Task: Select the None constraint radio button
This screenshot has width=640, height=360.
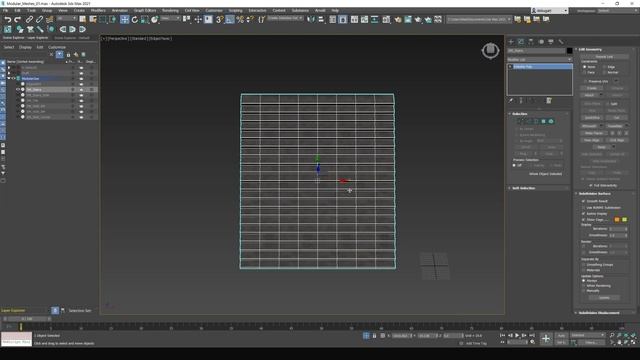Action: pos(584,67)
